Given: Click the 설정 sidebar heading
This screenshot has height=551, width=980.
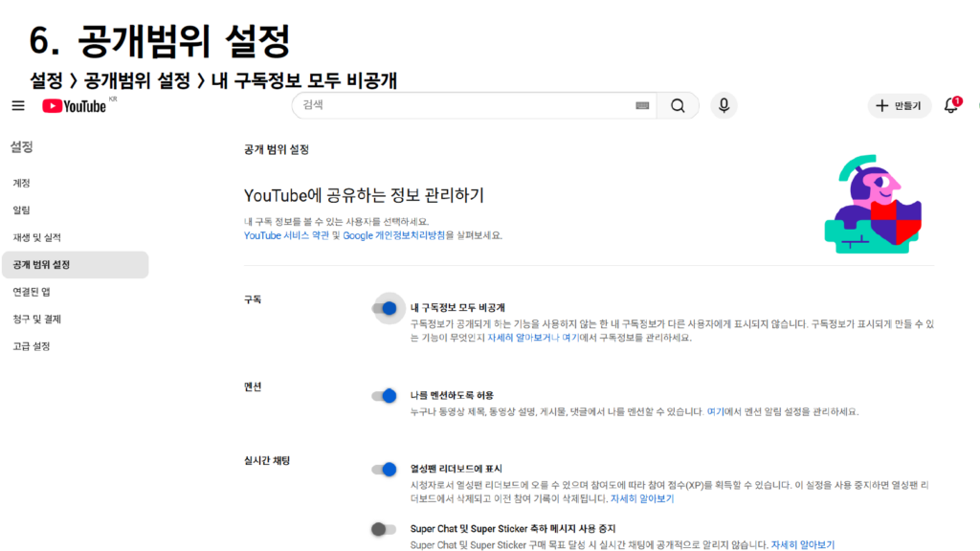Looking at the screenshot, I should (x=22, y=146).
